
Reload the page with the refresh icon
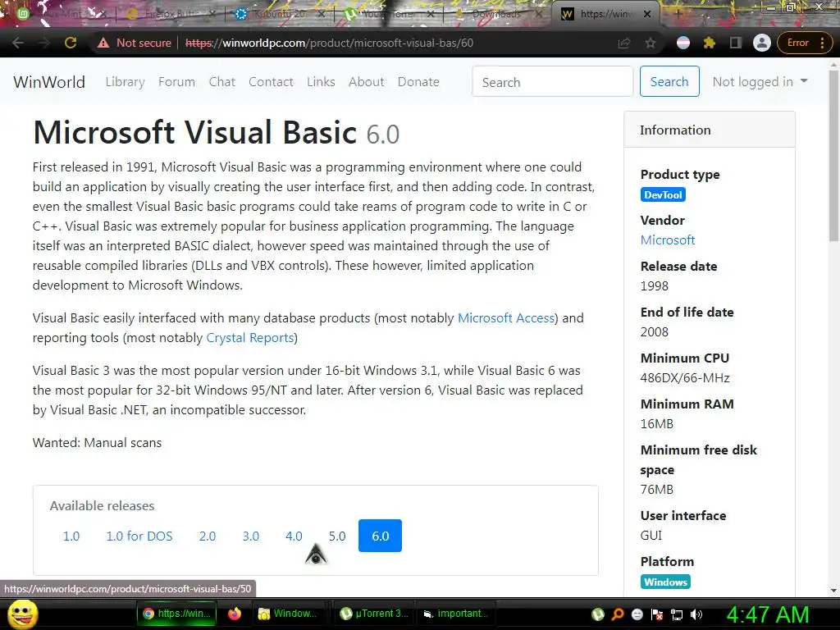(x=71, y=43)
